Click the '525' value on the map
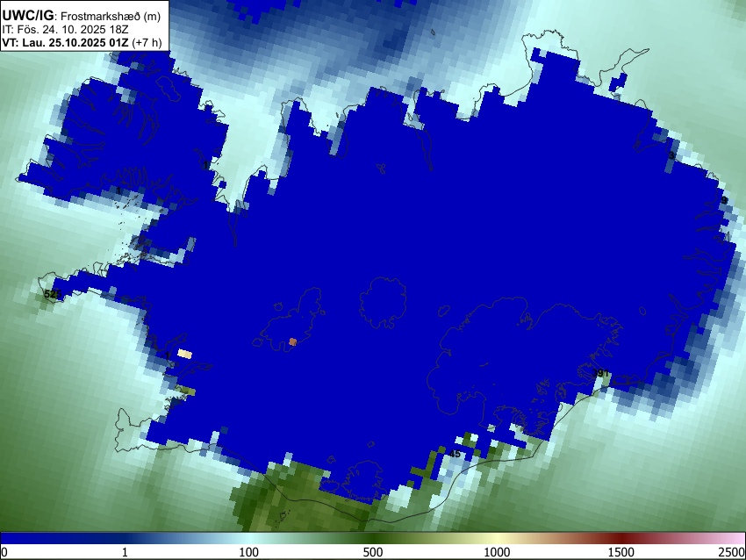 (x=53, y=295)
